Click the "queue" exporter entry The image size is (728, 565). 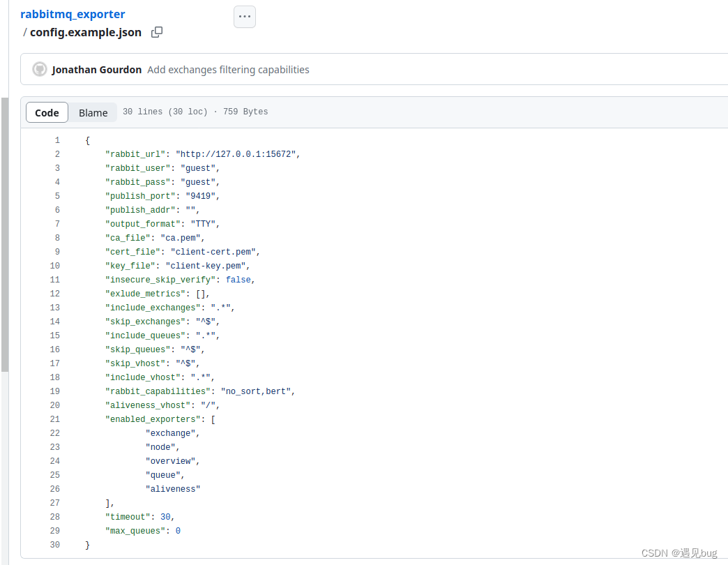[x=163, y=475]
